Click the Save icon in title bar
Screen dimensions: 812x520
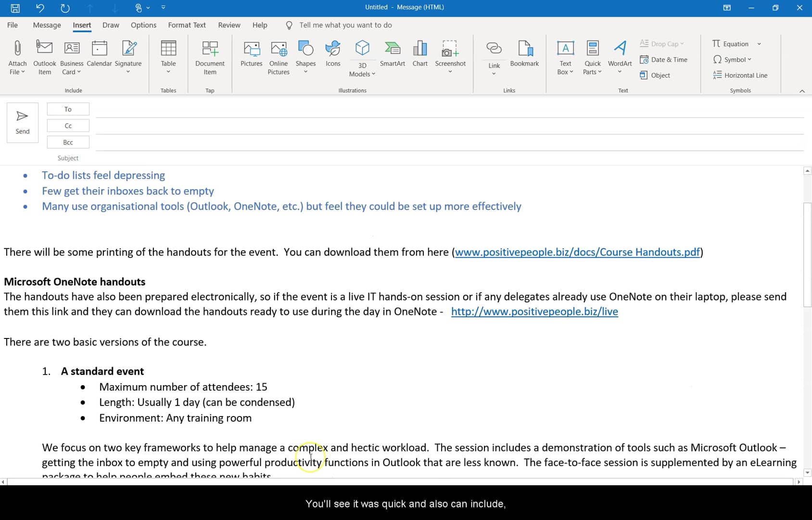pyautogui.click(x=15, y=8)
